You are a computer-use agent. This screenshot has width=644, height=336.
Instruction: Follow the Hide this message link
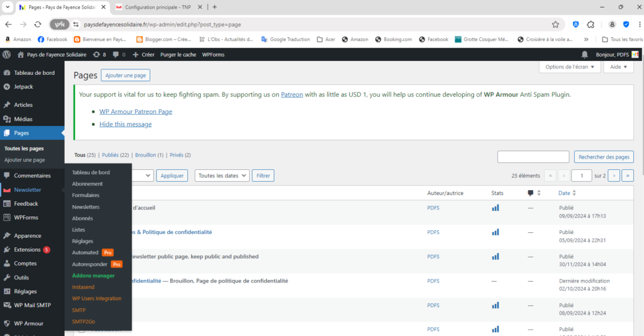[125, 125]
